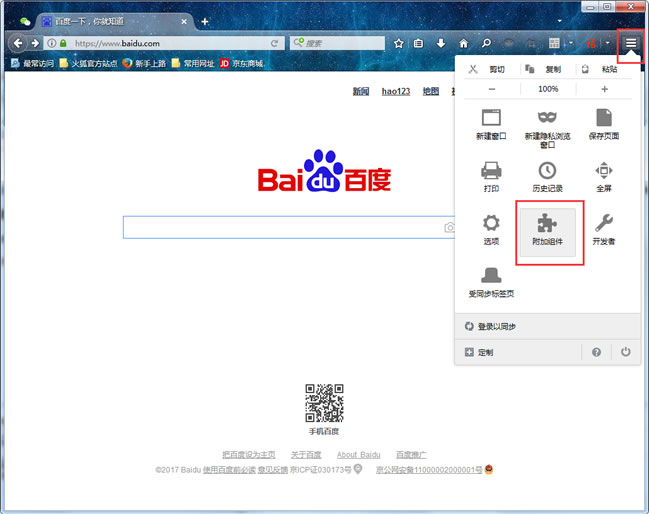Click the grid table toolbar icon
This screenshot has width=649, height=514.
(554, 43)
